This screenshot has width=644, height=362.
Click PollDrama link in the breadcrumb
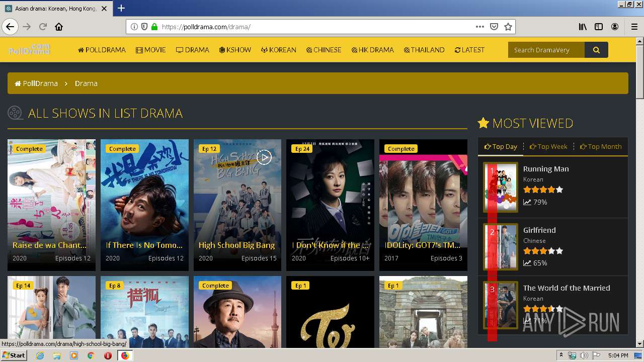(x=40, y=83)
